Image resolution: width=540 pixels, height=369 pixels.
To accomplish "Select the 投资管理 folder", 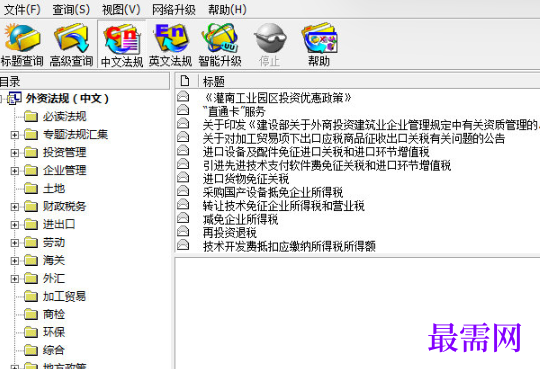I will coord(64,152).
